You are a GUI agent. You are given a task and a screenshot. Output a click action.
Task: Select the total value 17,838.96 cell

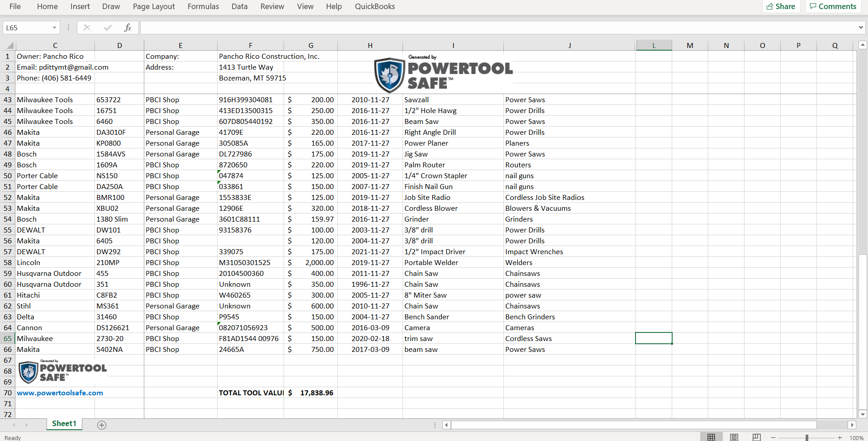[x=311, y=393]
